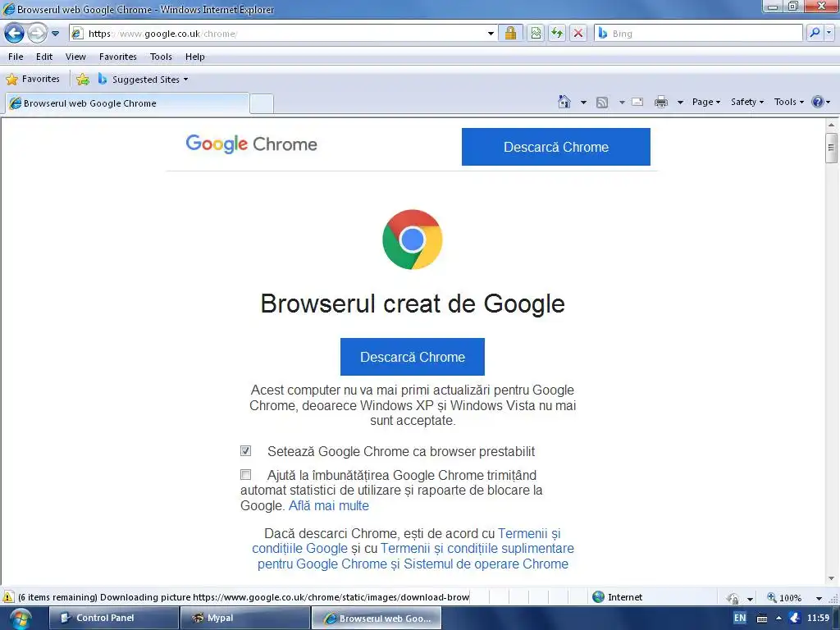Click the EN language indicator
This screenshot has width=840, height=630.
coord(740,618)
